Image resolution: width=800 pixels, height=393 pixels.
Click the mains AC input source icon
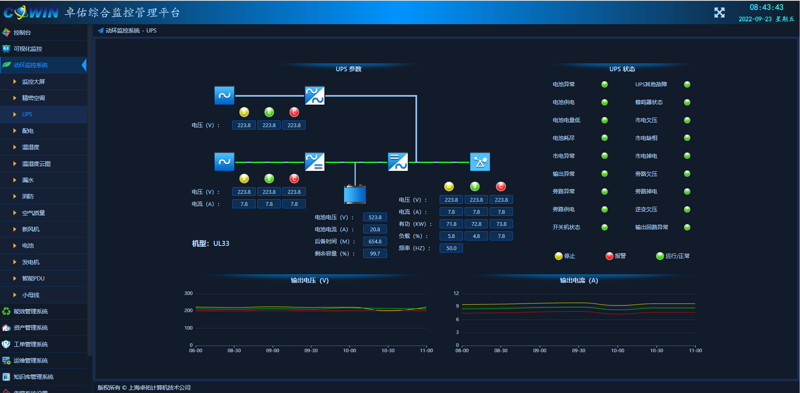(224, 162)
